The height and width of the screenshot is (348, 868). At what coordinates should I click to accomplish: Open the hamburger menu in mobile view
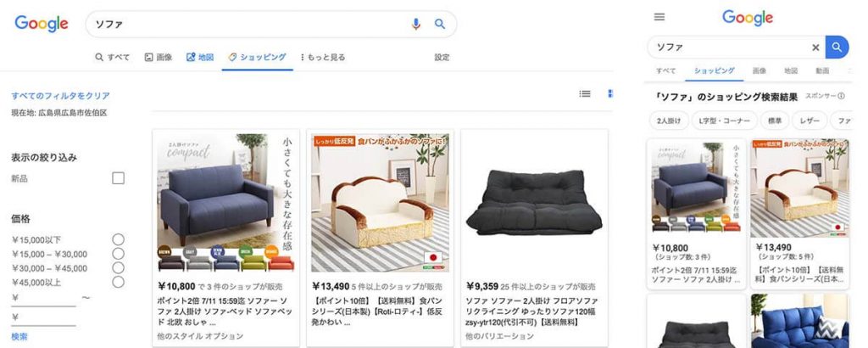659,17
